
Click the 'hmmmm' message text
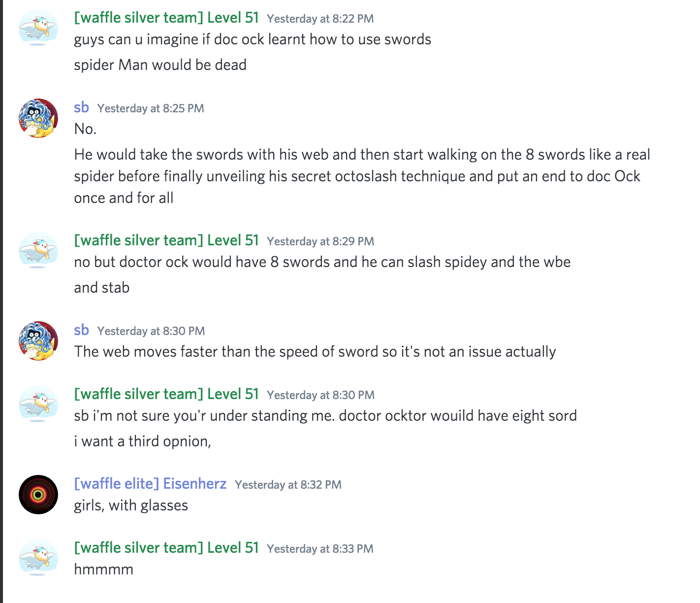[103, 569]
